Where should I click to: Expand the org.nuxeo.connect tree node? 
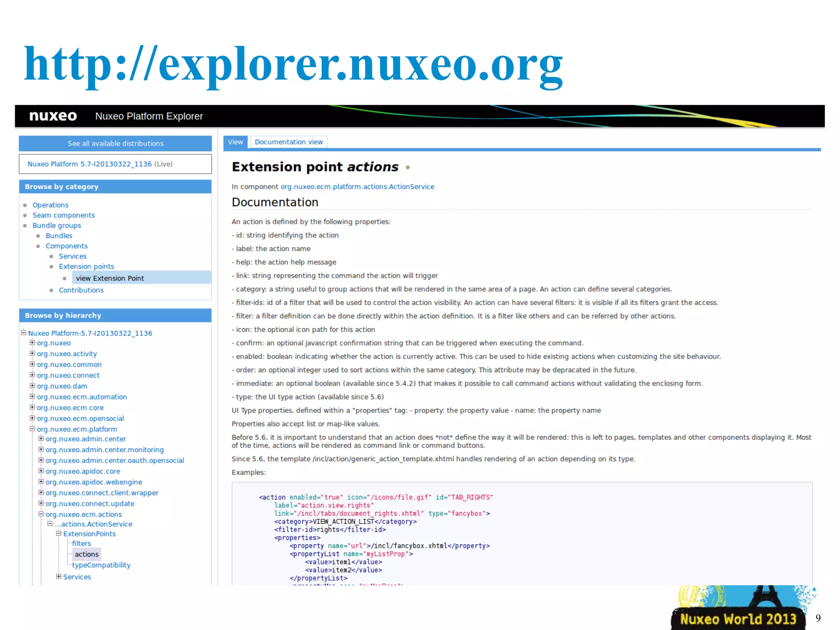coord(32,375)
